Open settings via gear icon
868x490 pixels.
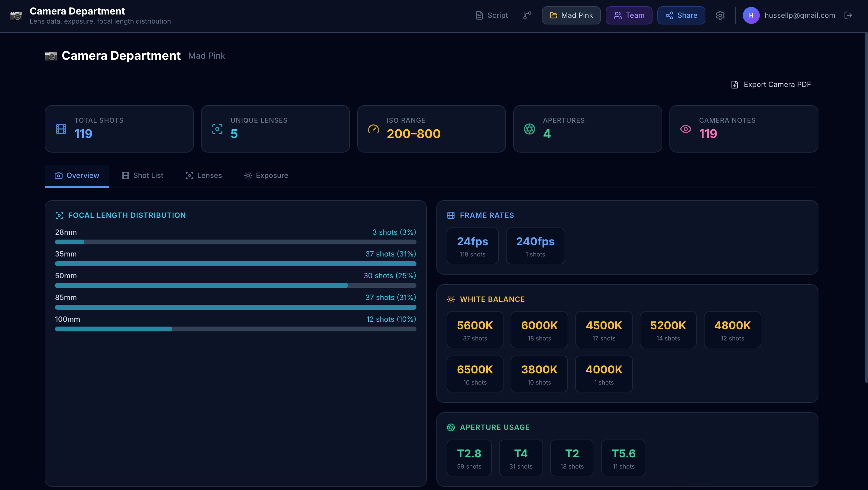point(720,15)
